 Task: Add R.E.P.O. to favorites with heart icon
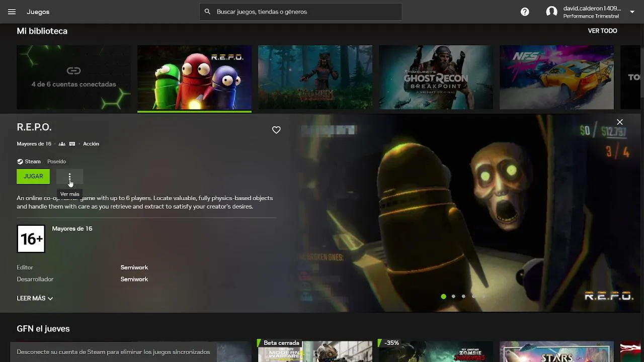pos(276,130)
